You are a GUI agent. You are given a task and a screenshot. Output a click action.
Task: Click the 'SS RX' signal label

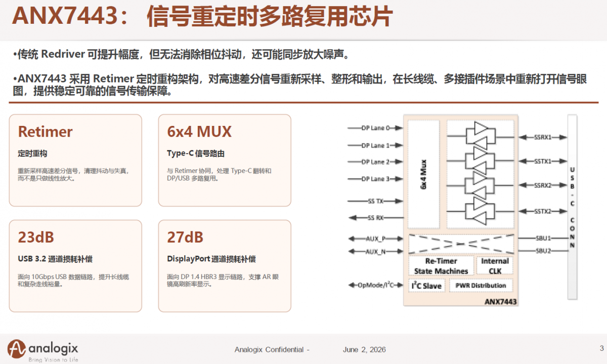(375, 218)
